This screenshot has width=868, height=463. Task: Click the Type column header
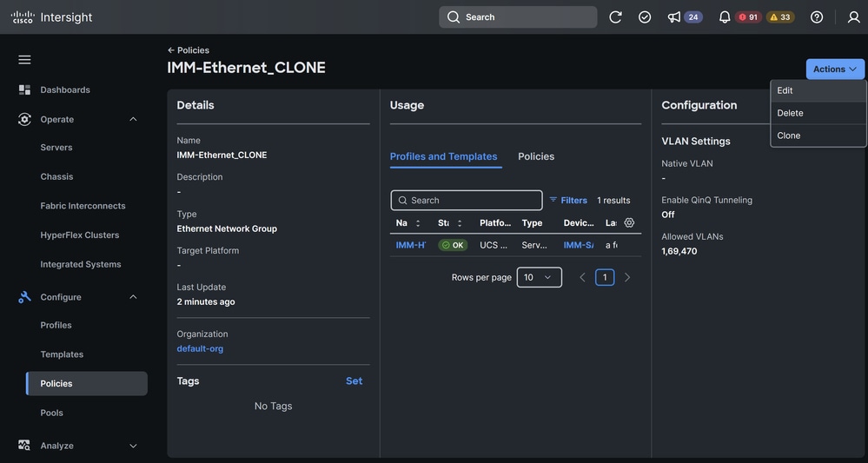tap(532, 223)
